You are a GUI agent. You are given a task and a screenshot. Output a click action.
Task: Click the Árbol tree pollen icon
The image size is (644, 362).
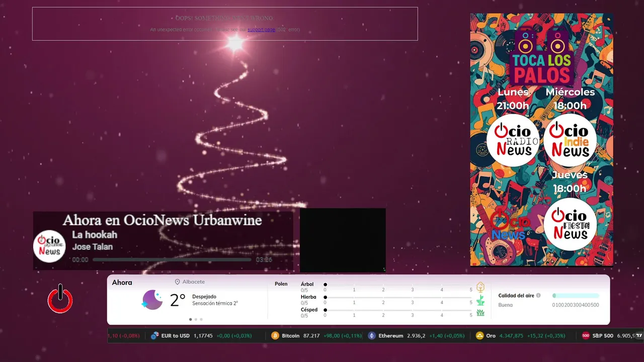click(x=480, y=287)
